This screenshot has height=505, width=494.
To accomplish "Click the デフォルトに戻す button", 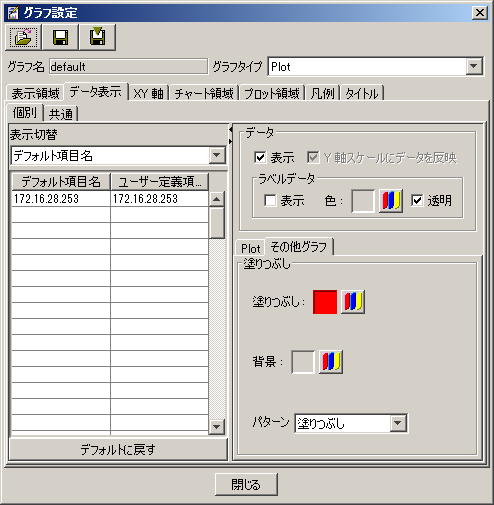I will [118, 449].
